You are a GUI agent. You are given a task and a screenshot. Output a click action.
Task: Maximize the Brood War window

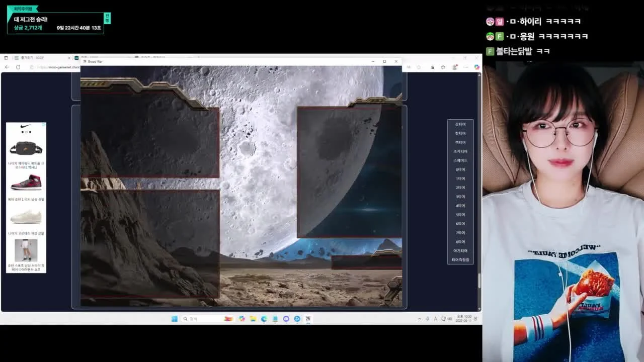point(384,61)
